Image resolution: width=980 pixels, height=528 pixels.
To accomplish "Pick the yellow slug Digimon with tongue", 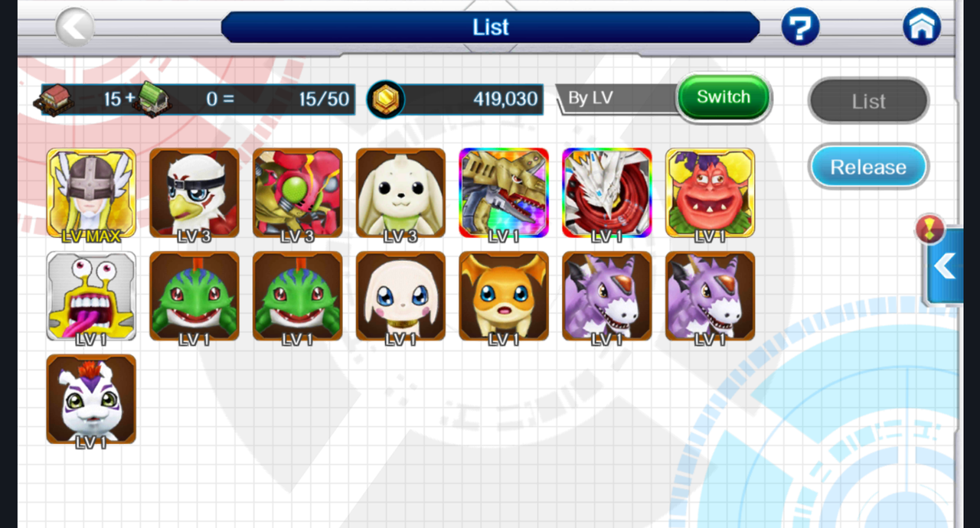I will pyautogui.click(x=91, y=297).
